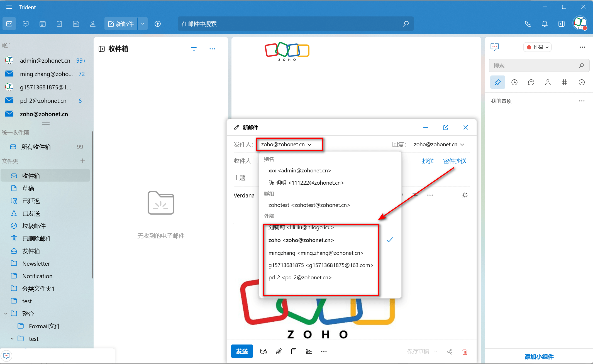
Task: Open the 回复 reply-to dropdown
Action: [439, 145]
